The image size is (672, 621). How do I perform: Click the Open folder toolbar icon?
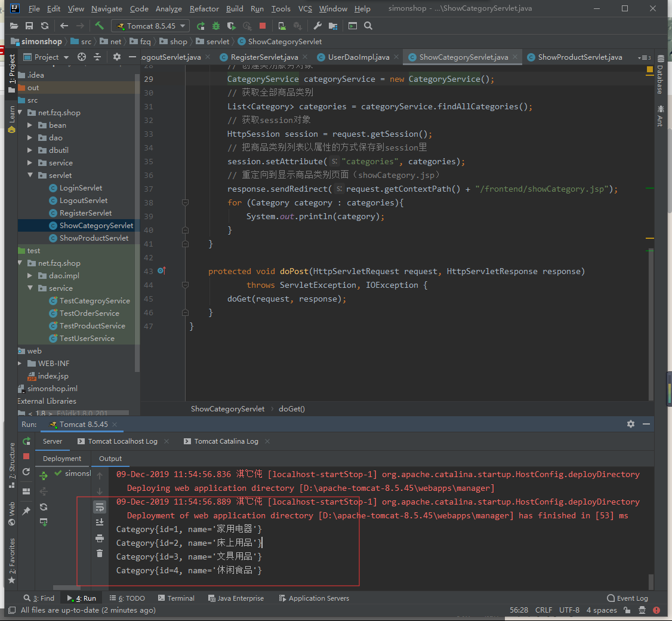point(14,26)
